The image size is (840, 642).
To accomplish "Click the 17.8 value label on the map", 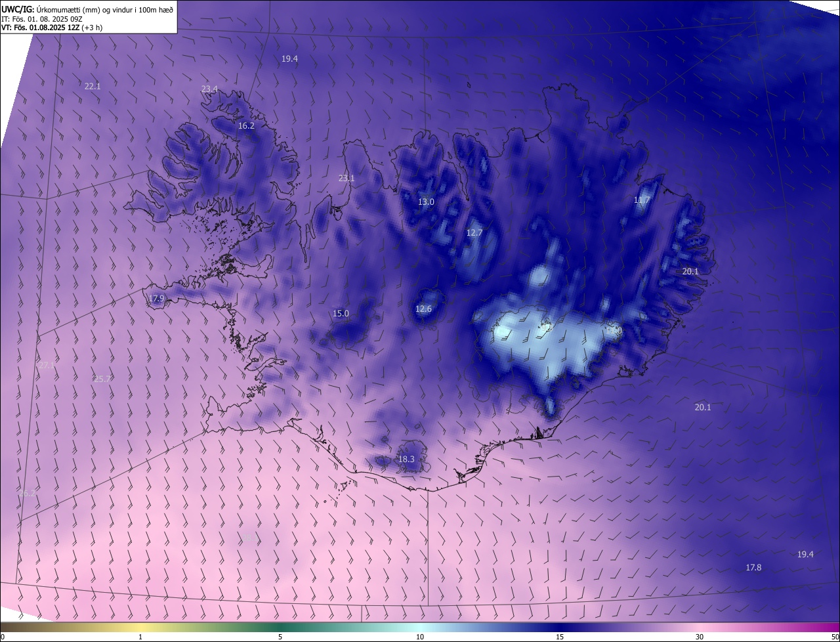I will pyautogui.click(x=753, y=567).
